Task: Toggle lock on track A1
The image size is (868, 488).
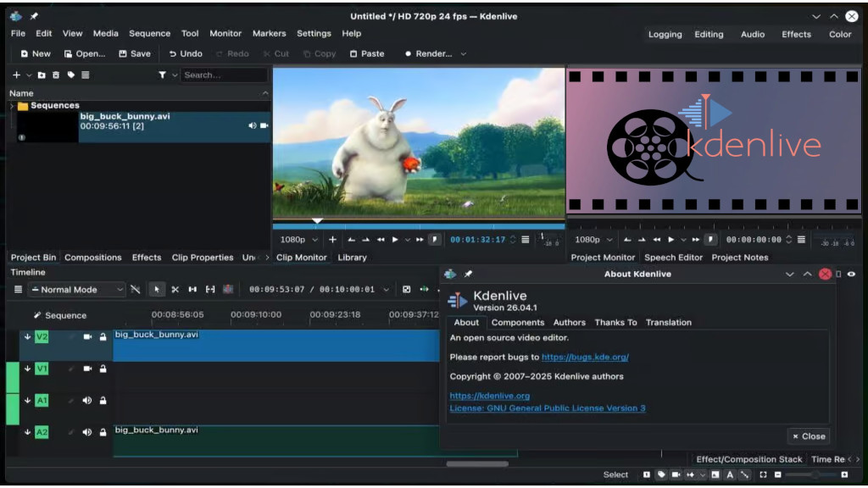Action: pos(103,401)
